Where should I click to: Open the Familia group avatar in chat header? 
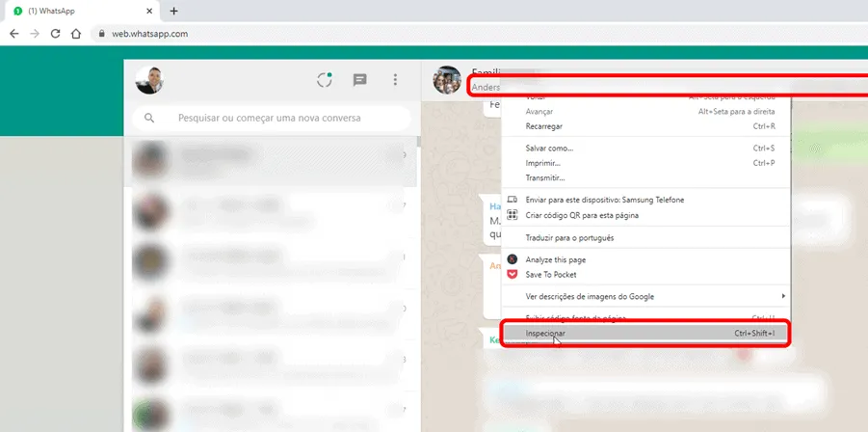click(x=447, y=80)
